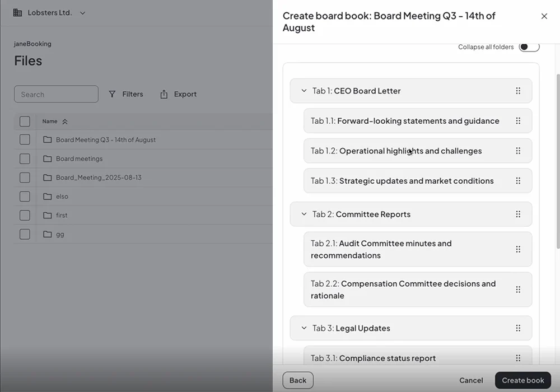Click the Back button
This screenshot has width=560, height=392.
(297, 380)
